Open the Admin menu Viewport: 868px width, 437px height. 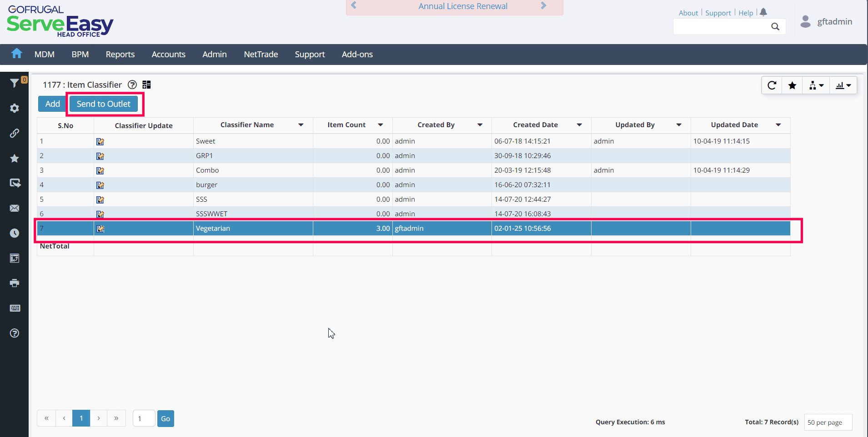click(x=215, y=55)
